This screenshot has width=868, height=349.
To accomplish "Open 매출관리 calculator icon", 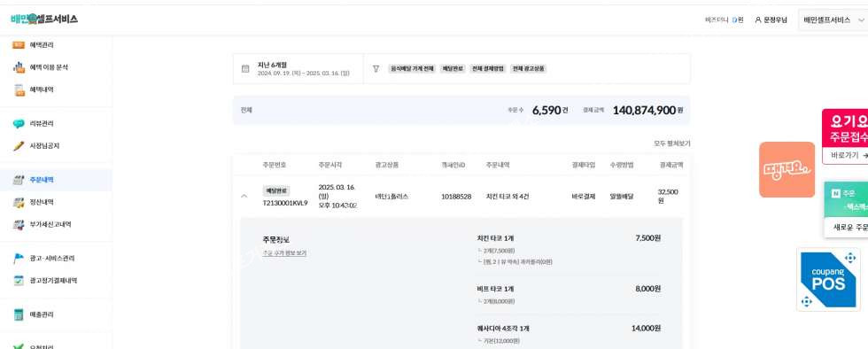I will tap(19, 314).
